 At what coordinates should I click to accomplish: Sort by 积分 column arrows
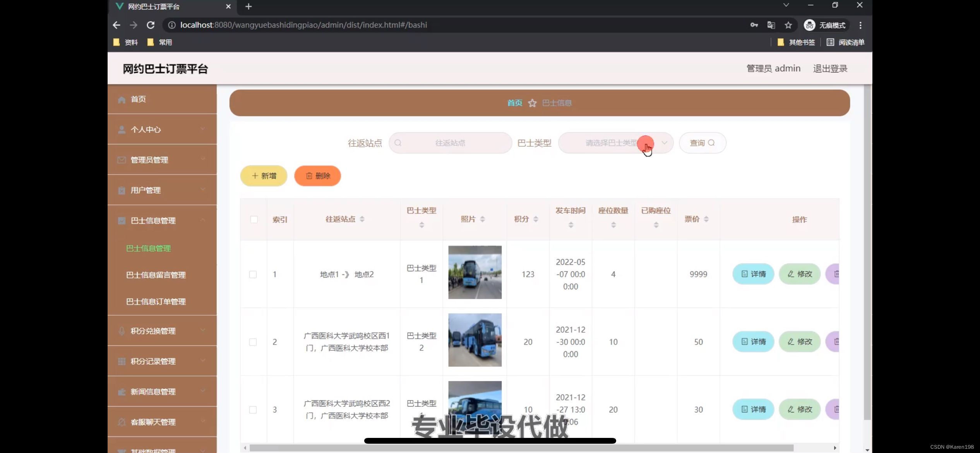[536, 219]
